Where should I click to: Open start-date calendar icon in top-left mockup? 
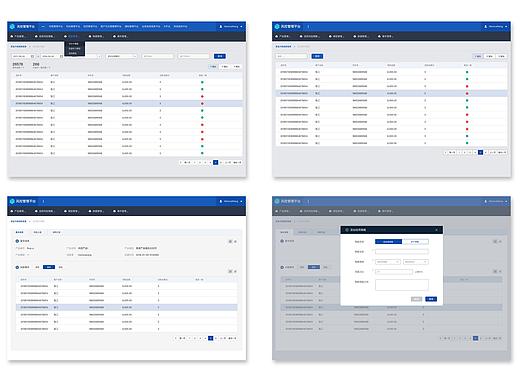click(x=32, y=56)
